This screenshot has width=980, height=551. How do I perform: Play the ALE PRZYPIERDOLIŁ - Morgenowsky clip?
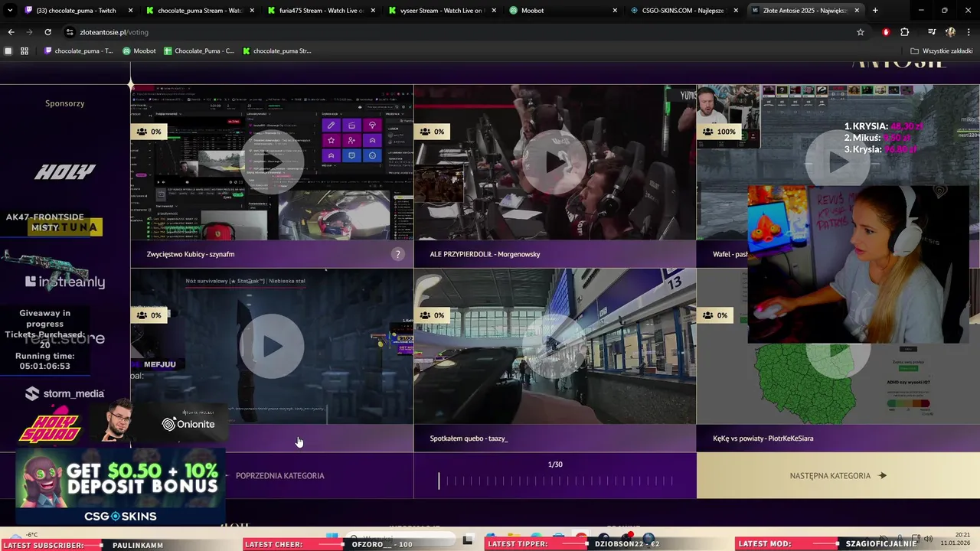click(555, 161)
